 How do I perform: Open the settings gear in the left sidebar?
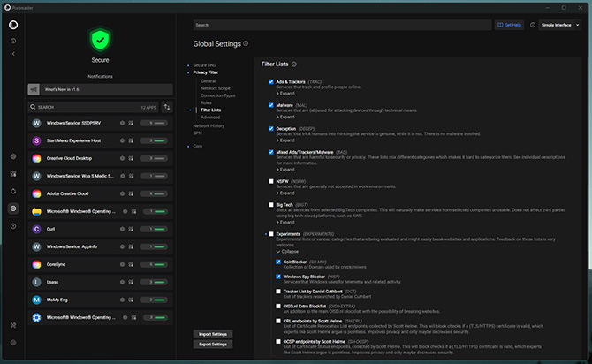pos(13,209)
